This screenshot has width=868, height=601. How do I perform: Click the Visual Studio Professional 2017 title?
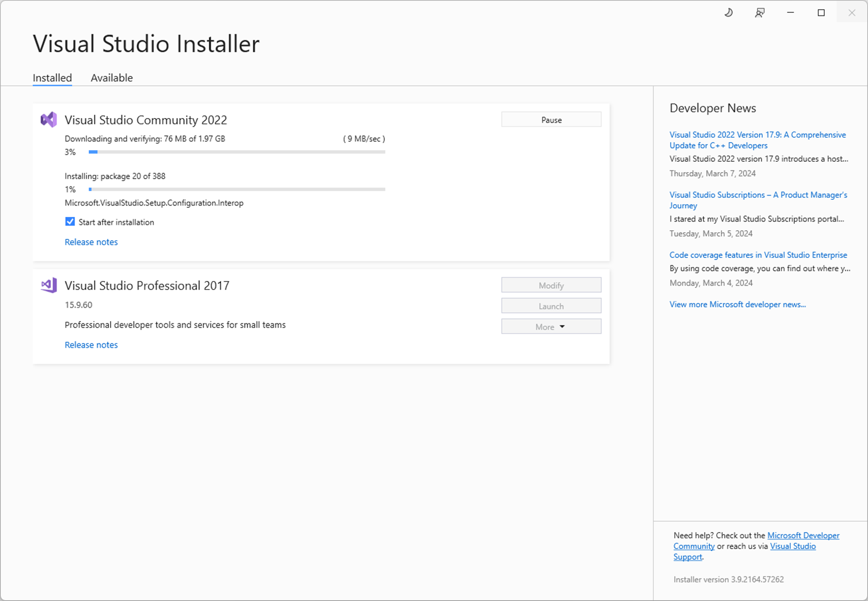pos(147,285)
